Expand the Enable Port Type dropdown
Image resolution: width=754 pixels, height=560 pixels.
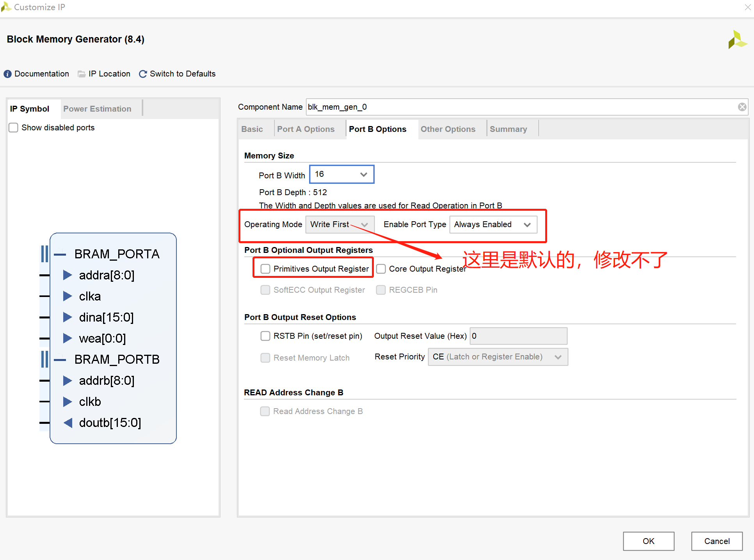(493, 225)
